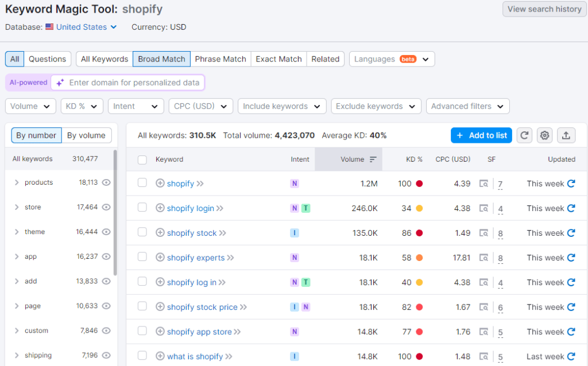Sort by Volume column sort icon
Viewport: 588px width, 366px height.
pyautogui.click(x=373, y=159)
